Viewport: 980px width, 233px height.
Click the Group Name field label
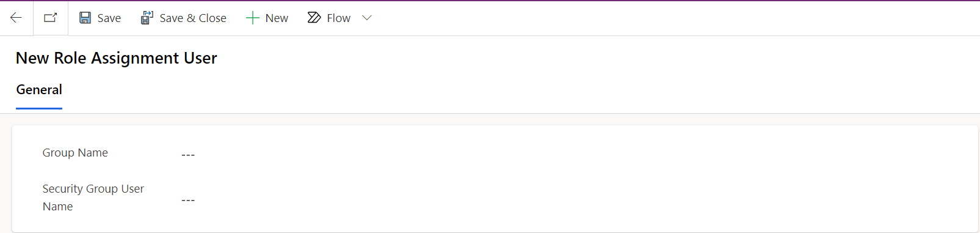tap(75, 153)
